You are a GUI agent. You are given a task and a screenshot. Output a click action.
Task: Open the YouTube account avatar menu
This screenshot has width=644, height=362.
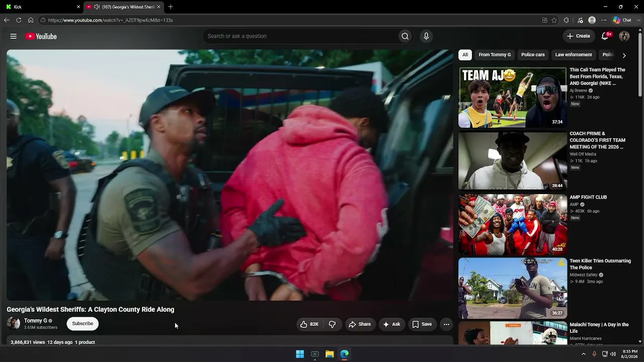click(x=624, y=36)
